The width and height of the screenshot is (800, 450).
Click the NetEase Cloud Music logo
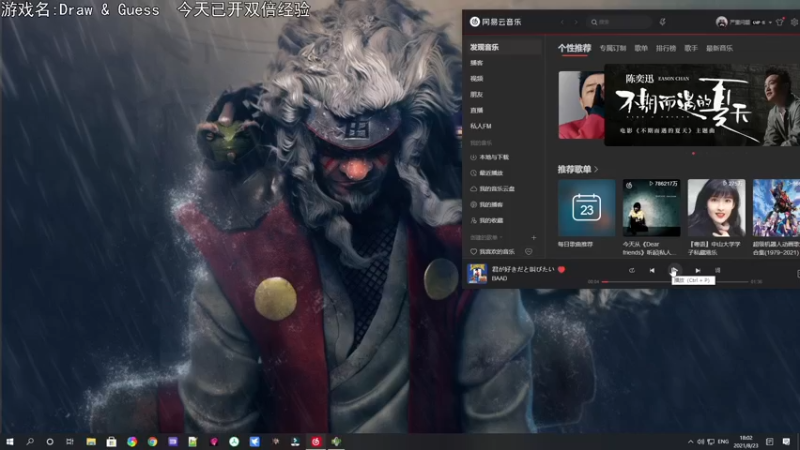[x=495, y=22]
